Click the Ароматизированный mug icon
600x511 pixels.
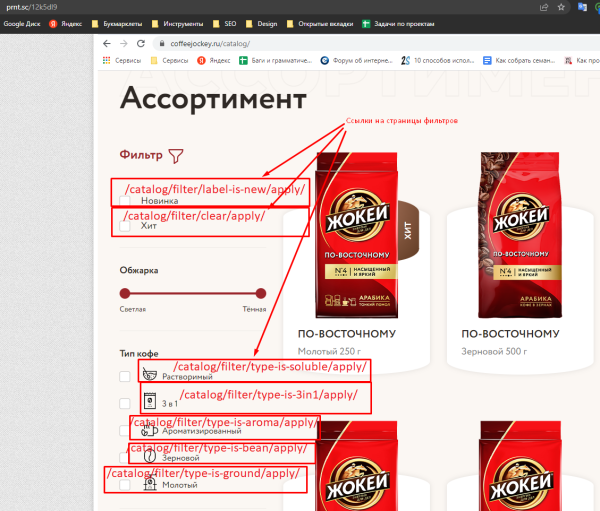point(149,430)
